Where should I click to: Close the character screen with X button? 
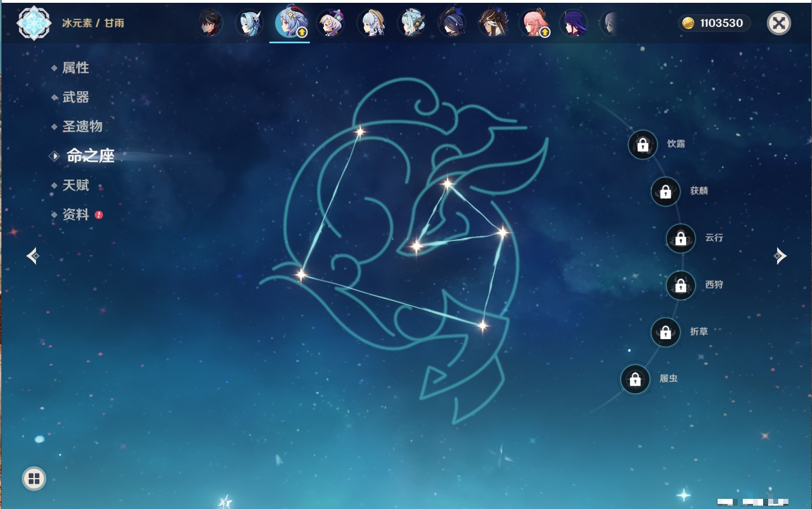(779, 23)
